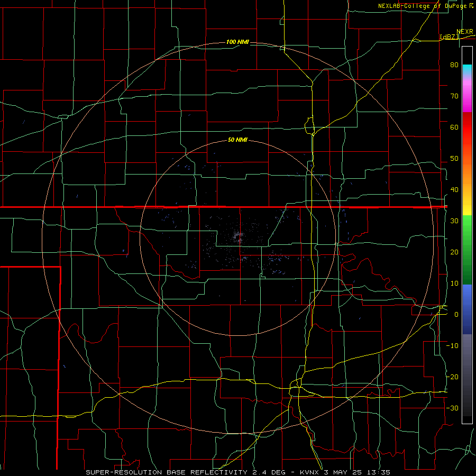This screenshot has width=476, height=476.
Task: Click the "50" value on the dBZ scale
Action: coord(454,159)
